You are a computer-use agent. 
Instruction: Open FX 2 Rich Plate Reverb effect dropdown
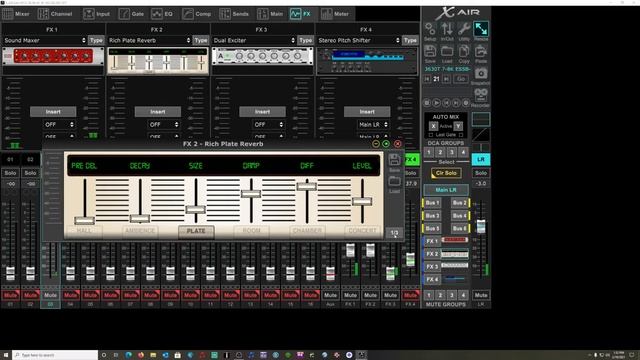coord(149,40)
